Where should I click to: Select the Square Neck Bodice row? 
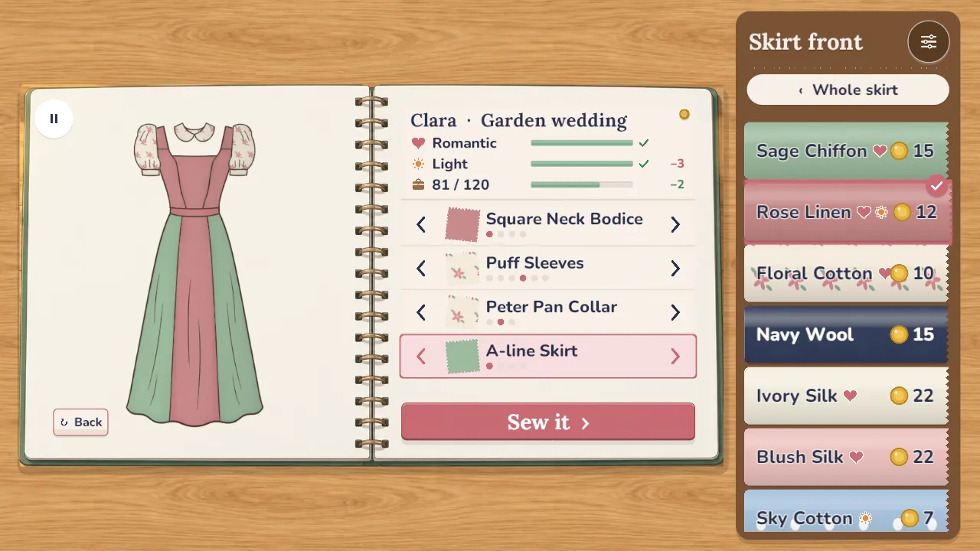click(548, 224)
